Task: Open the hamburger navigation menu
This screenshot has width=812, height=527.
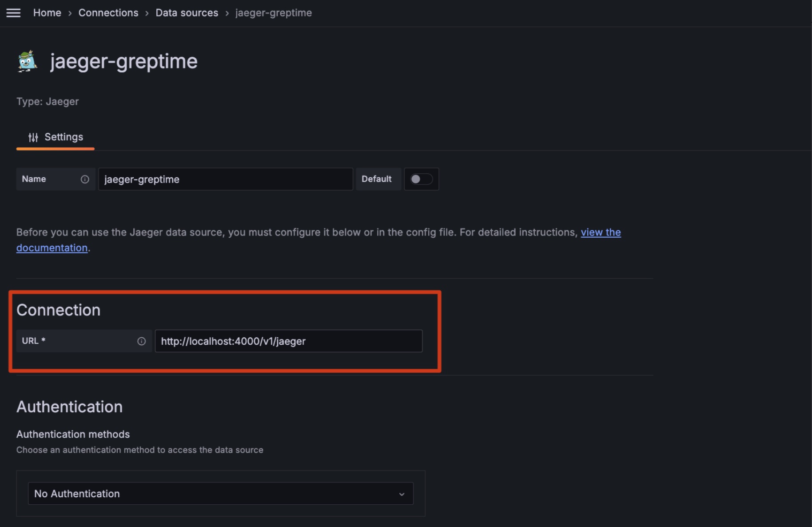Action: point(13,13)
